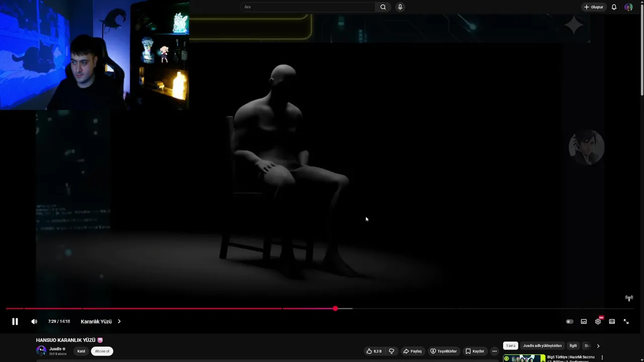Click the page vertical scrollbar

(x=641, y=50)
